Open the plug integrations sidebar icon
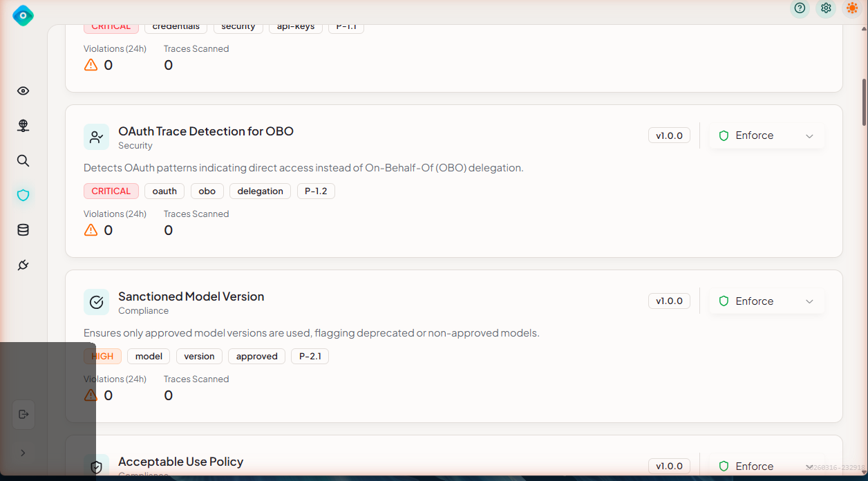 pos(23,265)
